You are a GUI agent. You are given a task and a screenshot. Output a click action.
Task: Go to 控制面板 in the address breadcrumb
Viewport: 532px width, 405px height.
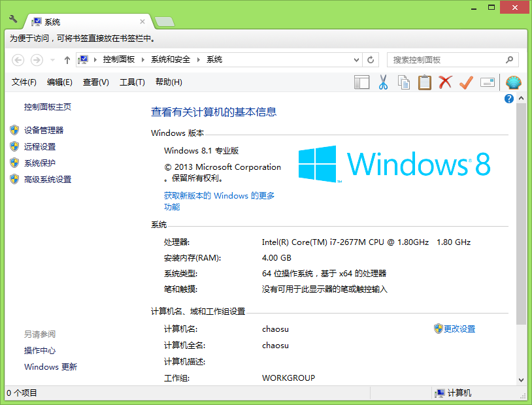pyautogui.click(x=119, y=59)
